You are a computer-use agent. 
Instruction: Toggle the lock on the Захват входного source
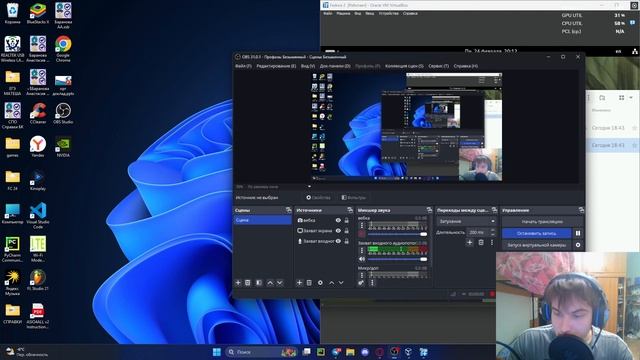pos(347,241)
